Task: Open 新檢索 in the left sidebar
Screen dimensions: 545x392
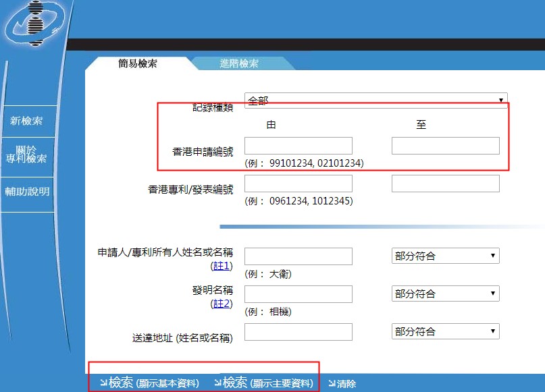Action: (x=26, y=121)
